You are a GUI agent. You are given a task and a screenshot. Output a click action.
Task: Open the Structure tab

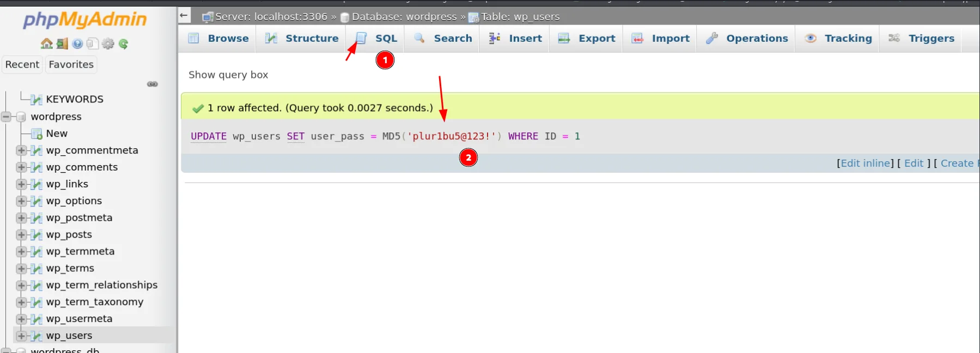301,39
